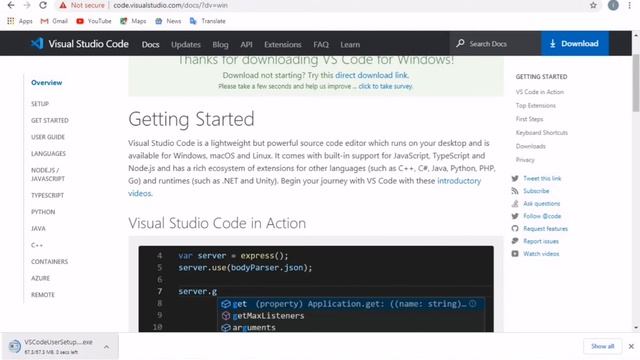Follow the direct download link
Viewport: 640px width, 360px height.
coord(371,75)
